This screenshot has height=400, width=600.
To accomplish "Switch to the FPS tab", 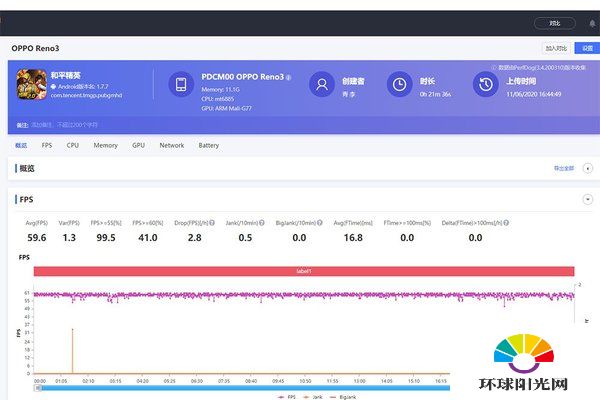I will tap(47, 145).
